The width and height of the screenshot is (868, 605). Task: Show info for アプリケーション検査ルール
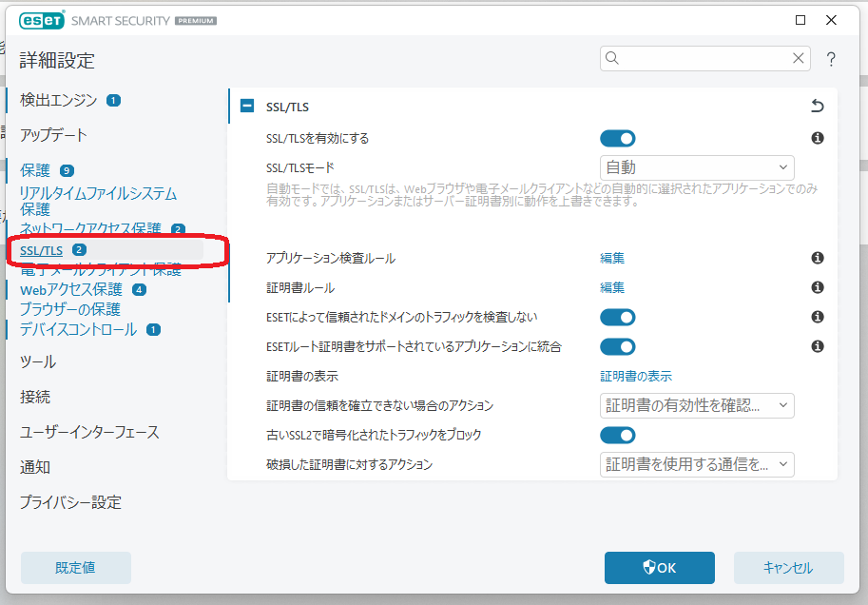tap(817, 258)
